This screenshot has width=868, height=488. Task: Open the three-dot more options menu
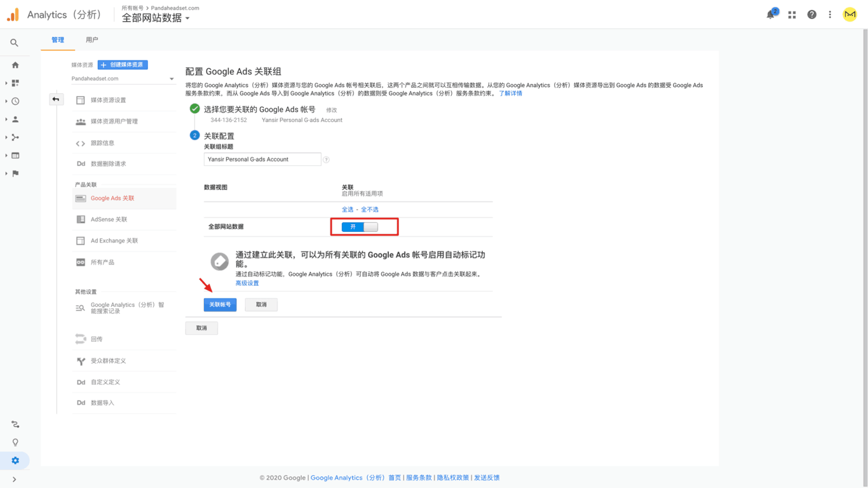(x=830, y=15)
